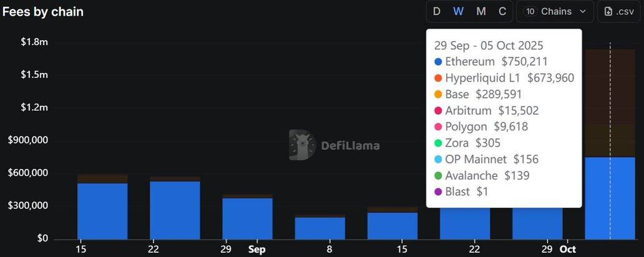Image resolution: width=644 pixels, height=257 pixels.
Task: Click the green Zora legend dot
Action: coord(438,143)
